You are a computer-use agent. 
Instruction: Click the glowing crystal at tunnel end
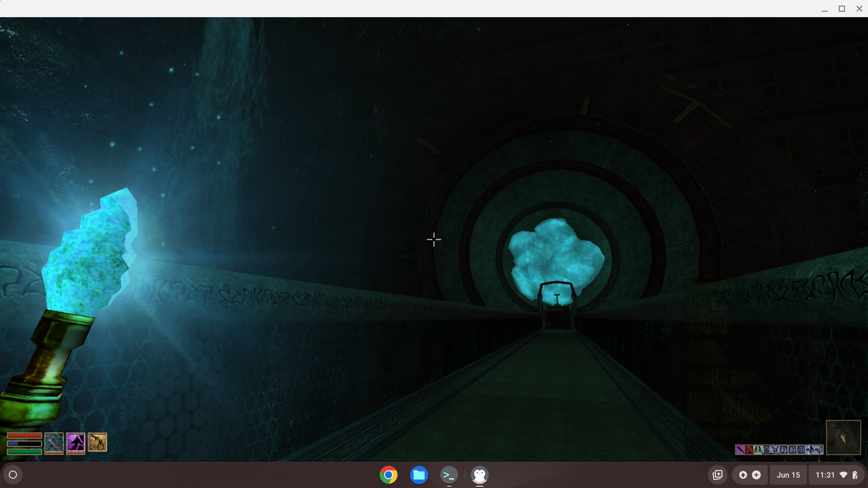coord(556,260)
